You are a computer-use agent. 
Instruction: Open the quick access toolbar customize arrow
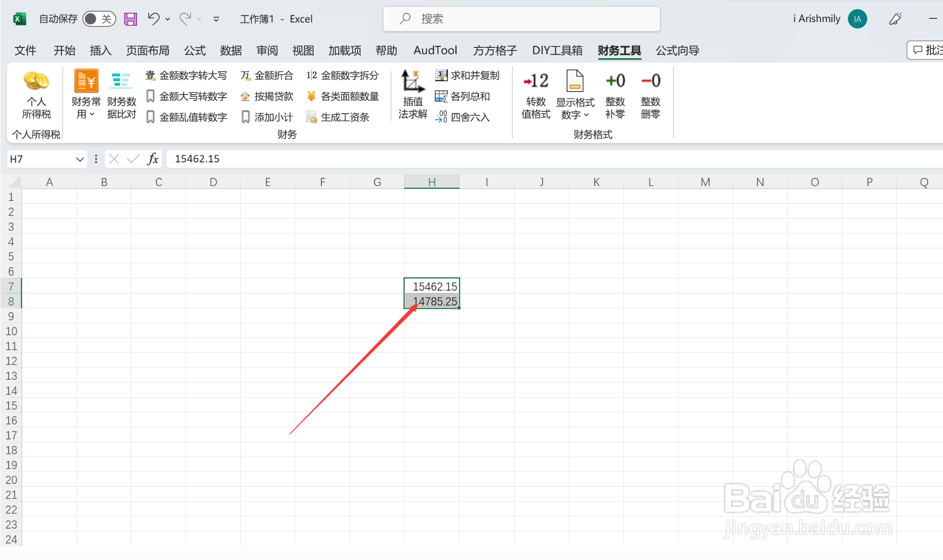tap(216, 19)
